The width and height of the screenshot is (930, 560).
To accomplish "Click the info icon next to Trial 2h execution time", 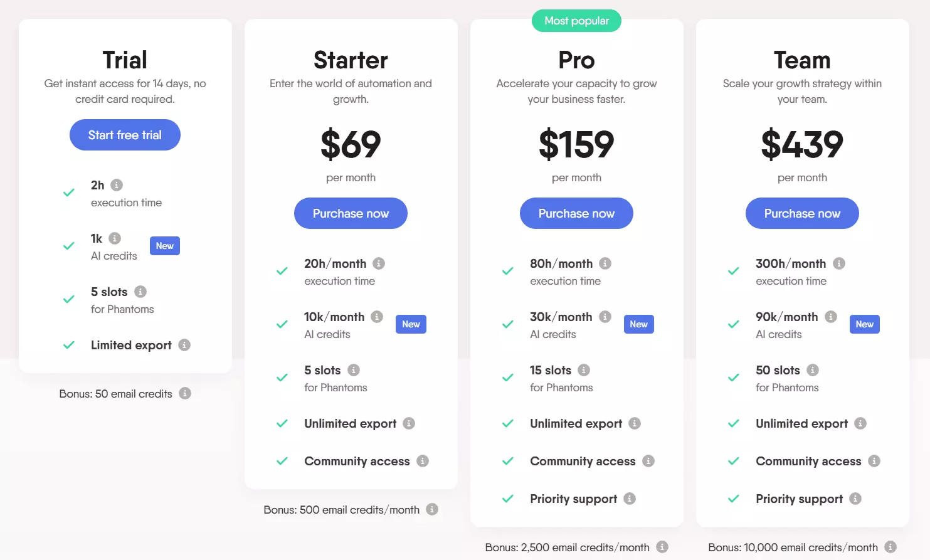I will (117, 185).
